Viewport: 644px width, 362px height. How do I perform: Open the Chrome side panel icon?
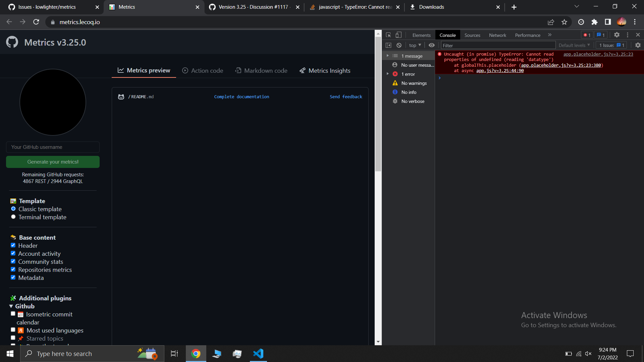pos(608,22)
